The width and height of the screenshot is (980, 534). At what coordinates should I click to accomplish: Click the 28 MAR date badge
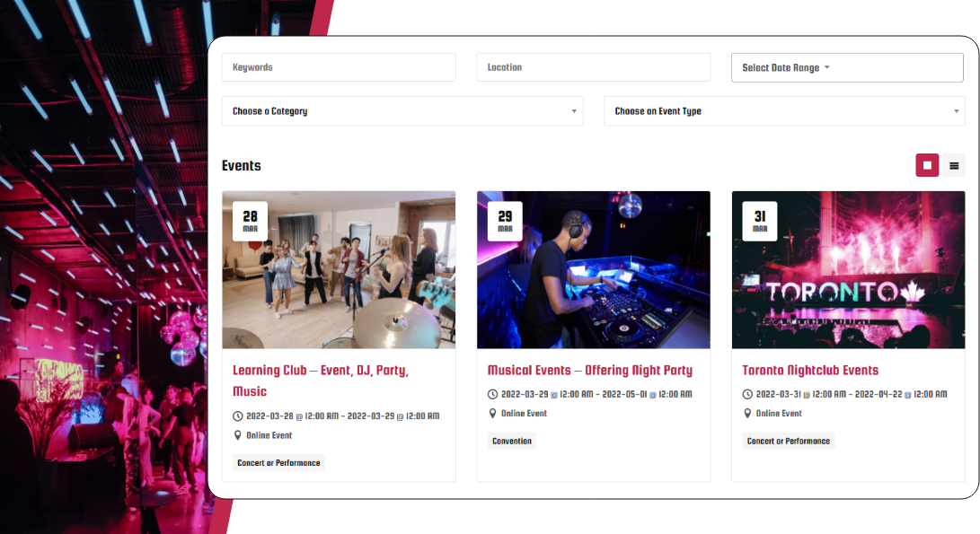click(250, 221)
